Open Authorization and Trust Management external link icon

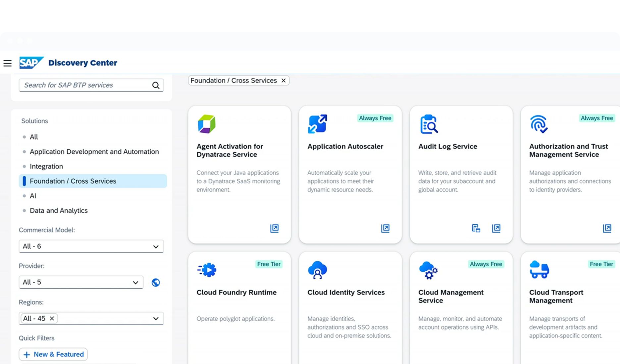[x=607, y=228]
